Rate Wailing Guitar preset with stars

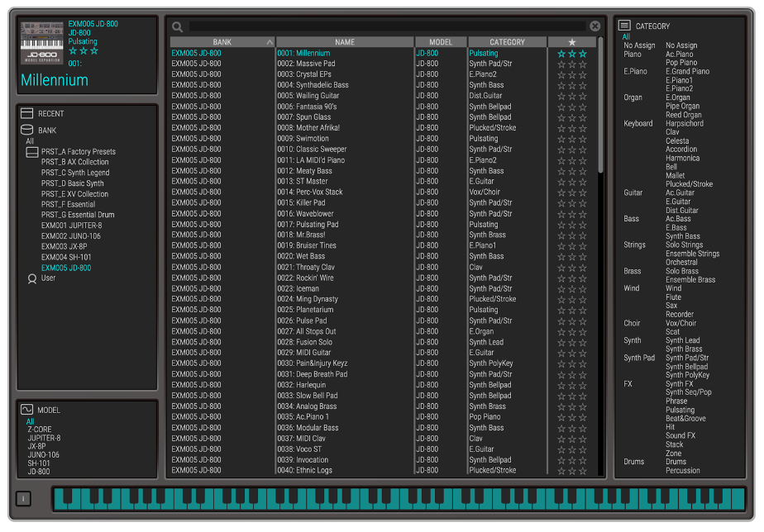pyautogui.click(x=572, y=97)
